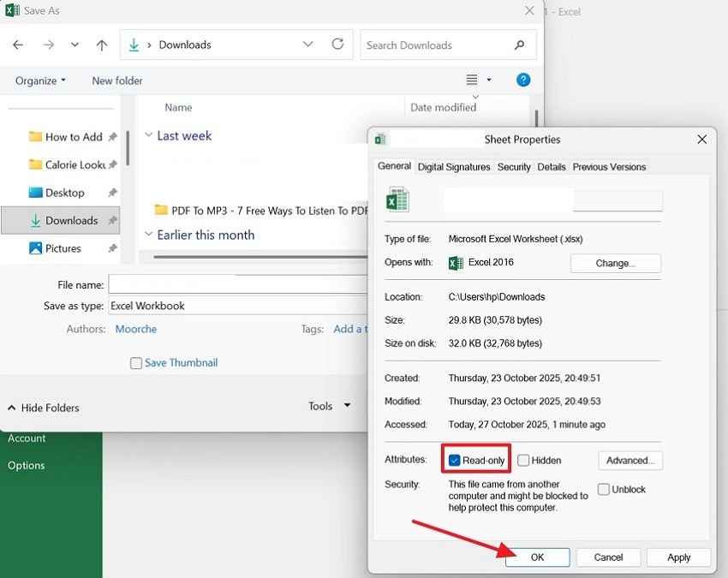The image size is (728, 578).
Task: Switch to the Previous Versions tab
Action: click(x=609, y=167)
